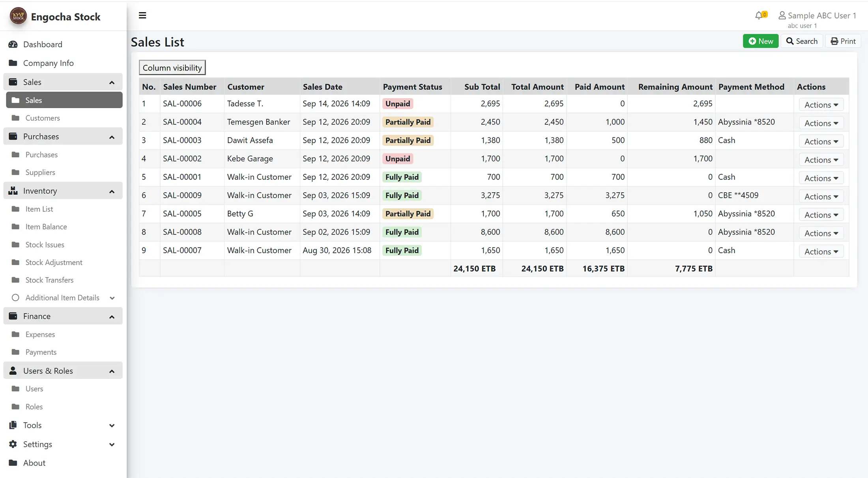Click the Sample ABC User 1 name
Image resolution: width=868 pixels, height=478 pixels.
click(822, 15)
